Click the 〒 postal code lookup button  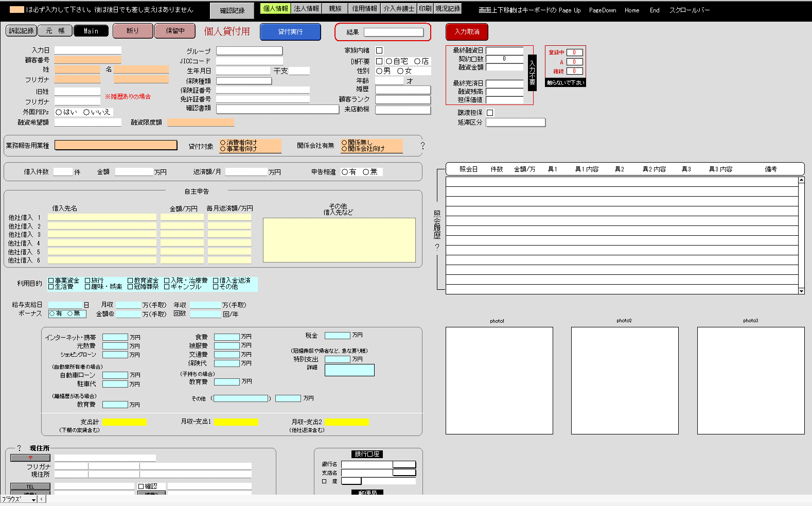click(30, 458)
